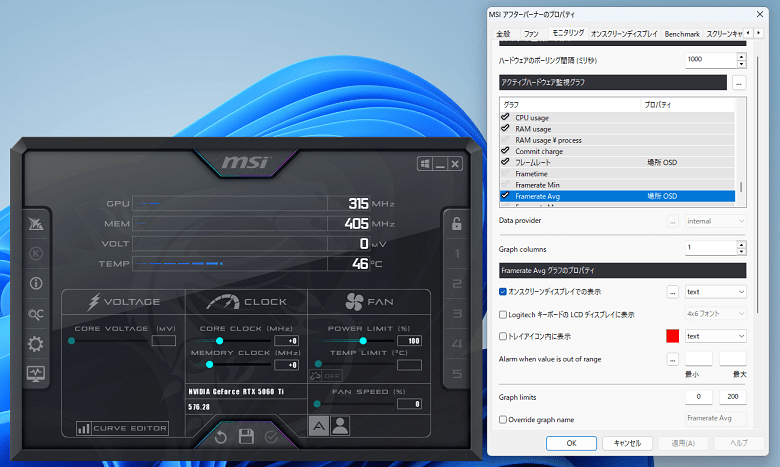
Task: Toggle the profile lock padlock icon
Action: point(457,224)
